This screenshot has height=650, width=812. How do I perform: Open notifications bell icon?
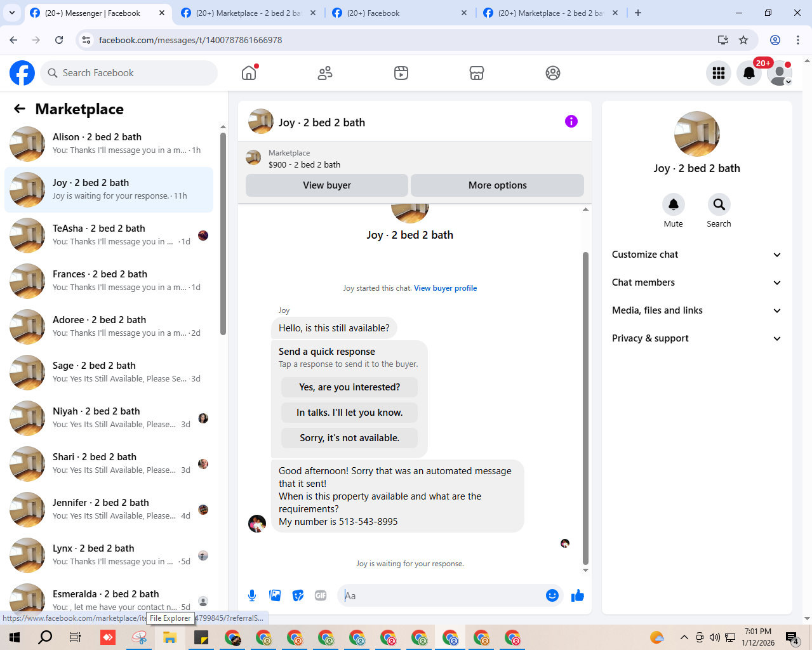pyautogui.click(x=749, y=73)
